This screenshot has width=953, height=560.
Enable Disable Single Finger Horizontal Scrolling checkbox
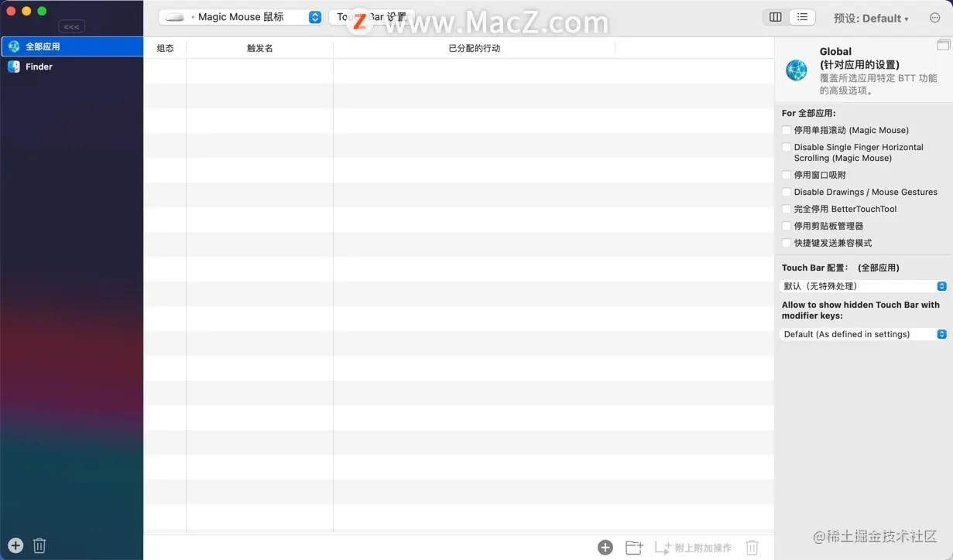787,147
